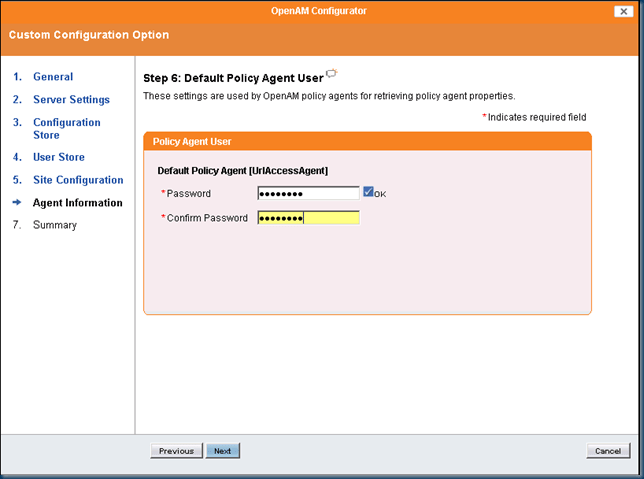The width and height of the screenshot is (644, 479).
Task: Click the Custom Configuration Option banner
Action: click(89, 35)
